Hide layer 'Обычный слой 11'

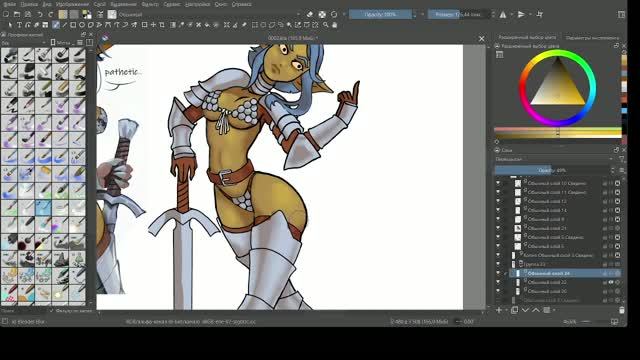tap(498, 192)
